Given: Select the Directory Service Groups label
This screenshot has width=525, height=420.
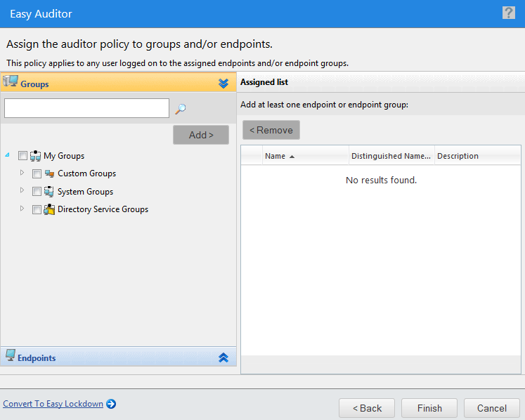Looking at the screenshot, I should point(103,209).
